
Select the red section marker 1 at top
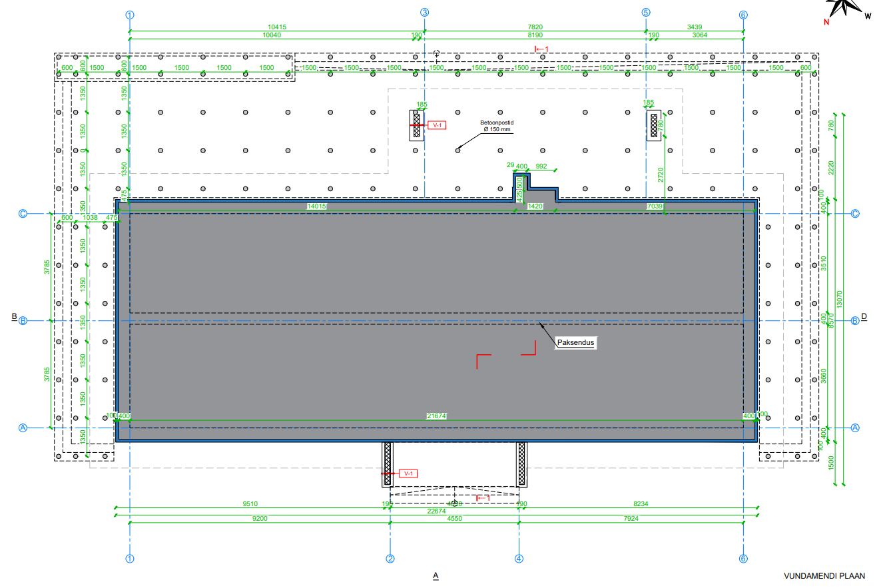click(x=542, y=49)
